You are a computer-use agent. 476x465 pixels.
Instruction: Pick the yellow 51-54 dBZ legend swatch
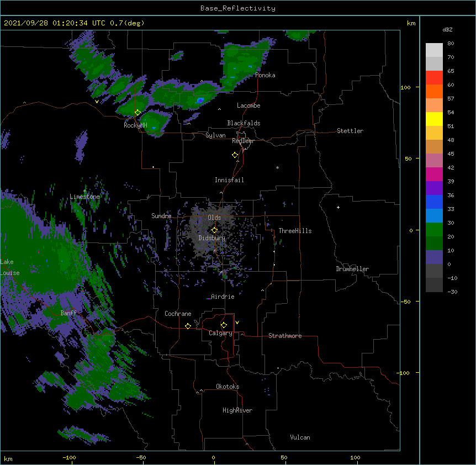click(434, 119)
